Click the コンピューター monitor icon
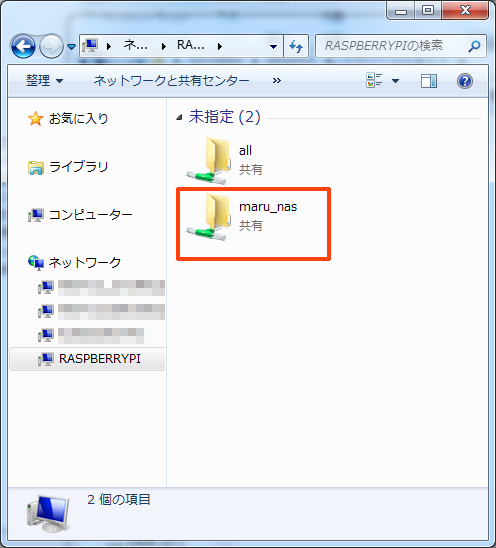Viewport: 496px width, 548px height. coord(36,215)
